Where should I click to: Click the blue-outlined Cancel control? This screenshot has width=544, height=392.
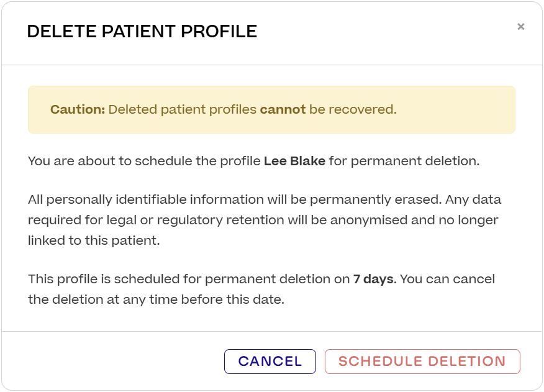coord(270,361)
